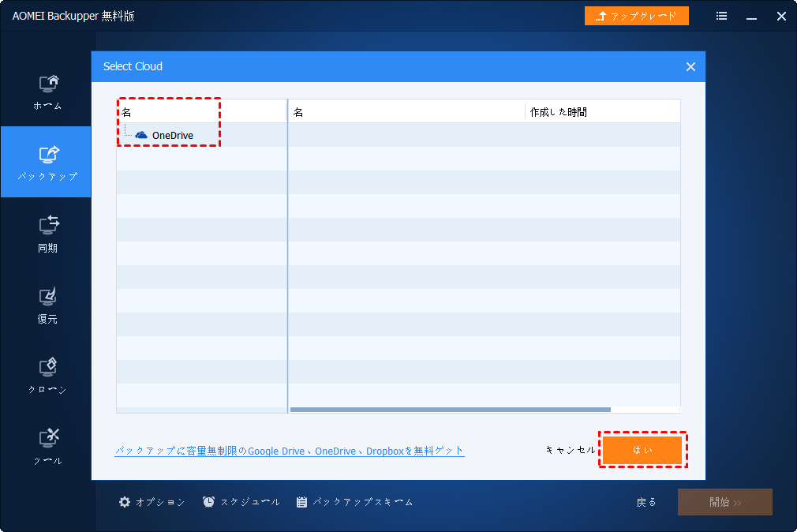Go to the 同期 (Sync) section
The width and height of the screenshot is (797, 532).
[47, 234]
